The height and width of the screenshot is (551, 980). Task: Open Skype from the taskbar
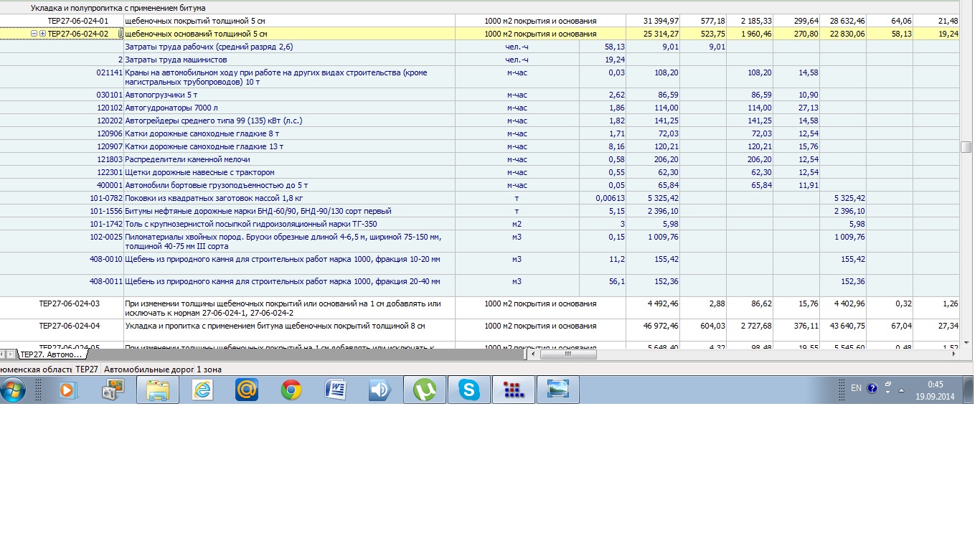pyautogui.click(x=469, y=390)
